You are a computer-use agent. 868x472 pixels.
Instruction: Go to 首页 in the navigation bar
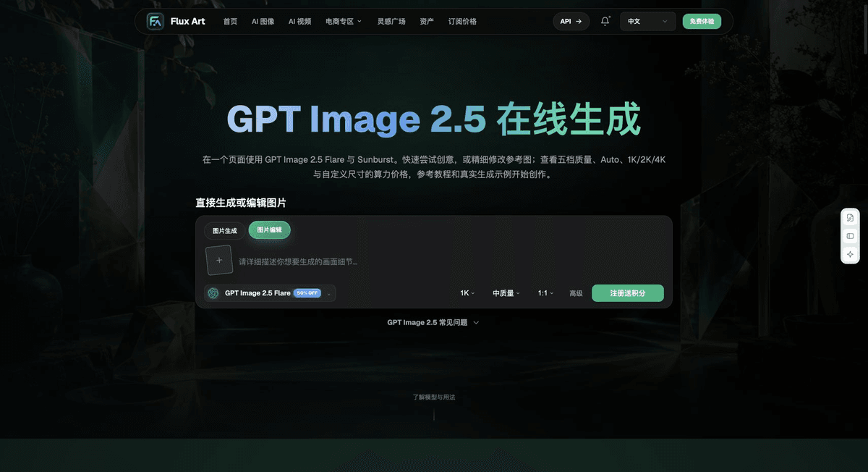230,21
